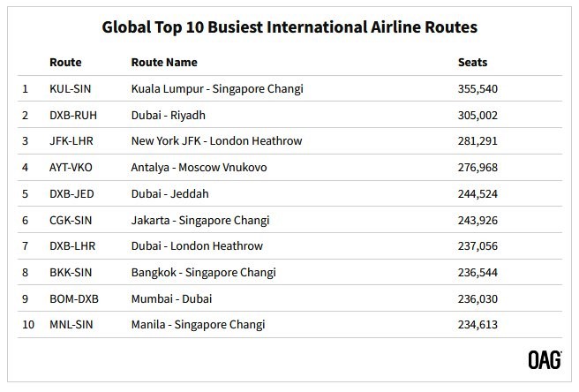Click the Bangkok - Singapore Changi entry
Viewport: 579px width, 392px height.
[204, 273]
